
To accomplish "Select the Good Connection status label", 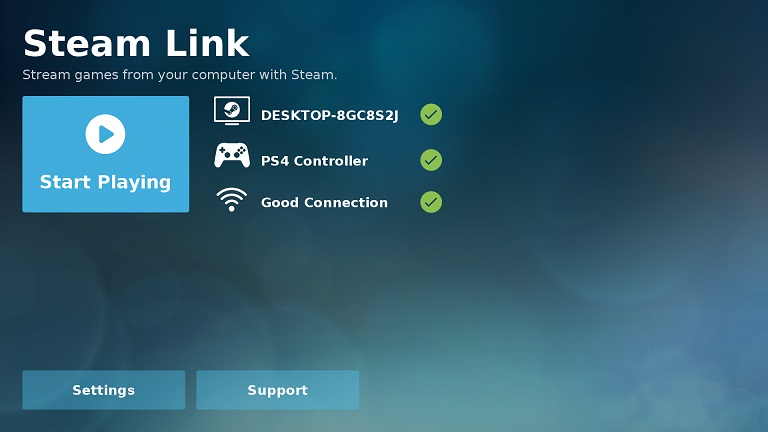I will pyautogui.click(x=324, y=202).
